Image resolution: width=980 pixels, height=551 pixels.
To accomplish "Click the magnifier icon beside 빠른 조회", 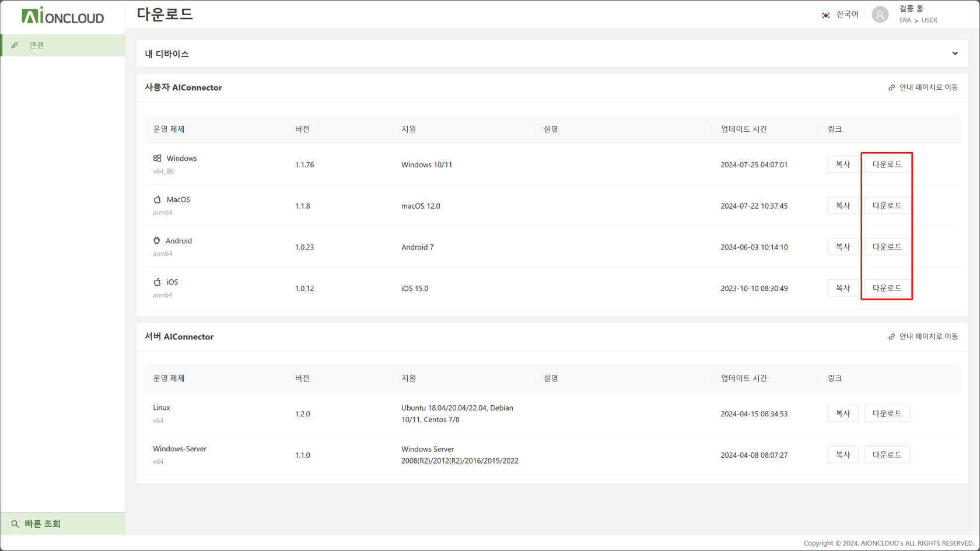I will pos(15,524).
